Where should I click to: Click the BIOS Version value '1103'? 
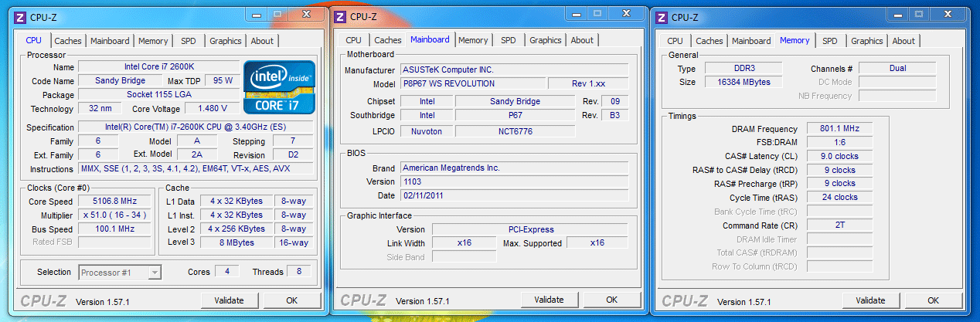coord(514,181)
